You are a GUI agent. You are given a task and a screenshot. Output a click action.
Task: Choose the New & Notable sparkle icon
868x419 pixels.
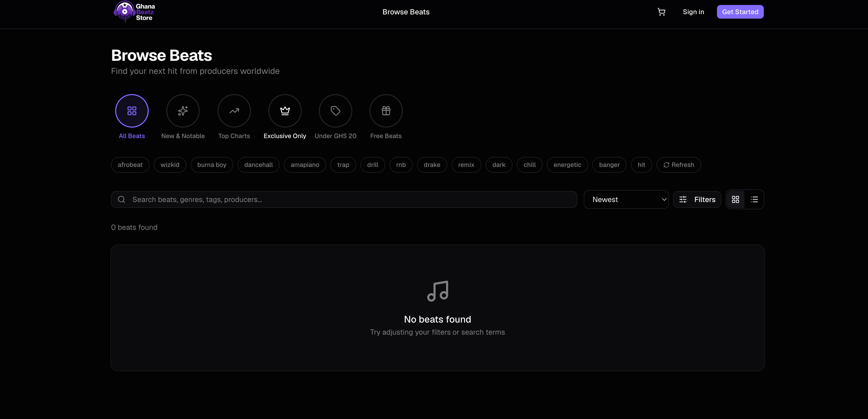click(183, 111)
